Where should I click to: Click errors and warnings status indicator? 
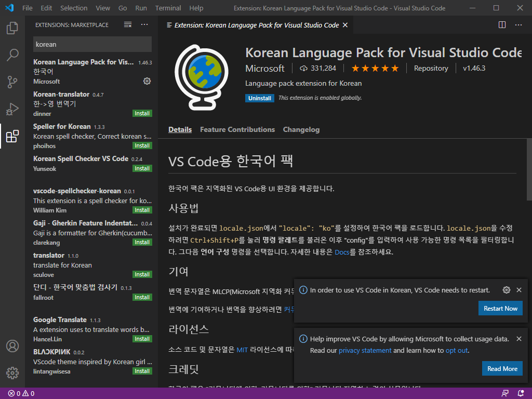point(21,393)
